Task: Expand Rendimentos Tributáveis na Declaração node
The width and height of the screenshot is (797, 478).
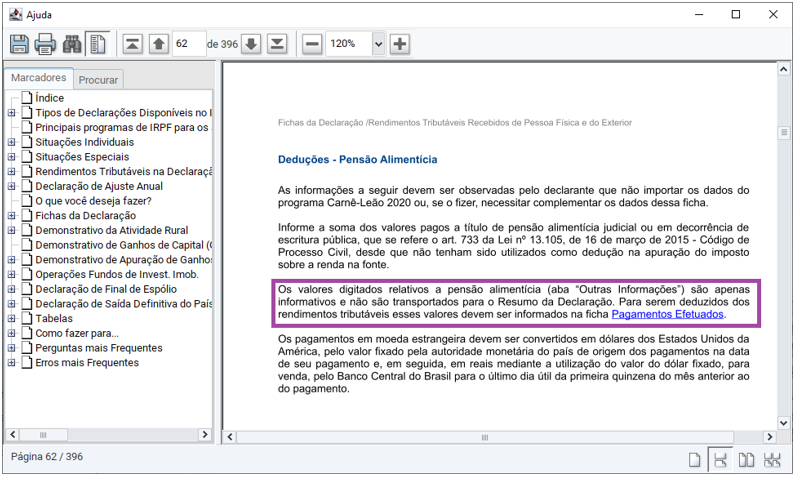Action: (12, 172)
